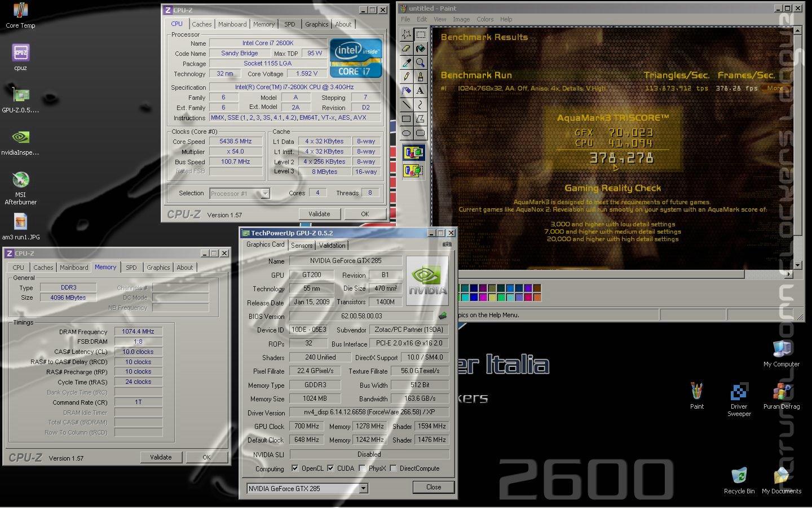Select the Pencil tool in Paint
Screen dimensions: 812x508
point(406,77)
